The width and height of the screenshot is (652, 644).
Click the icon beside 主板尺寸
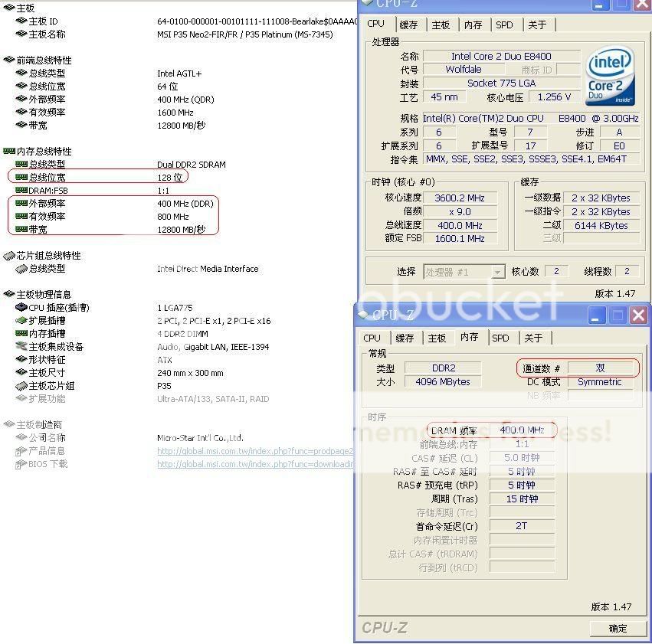(21, 372)
